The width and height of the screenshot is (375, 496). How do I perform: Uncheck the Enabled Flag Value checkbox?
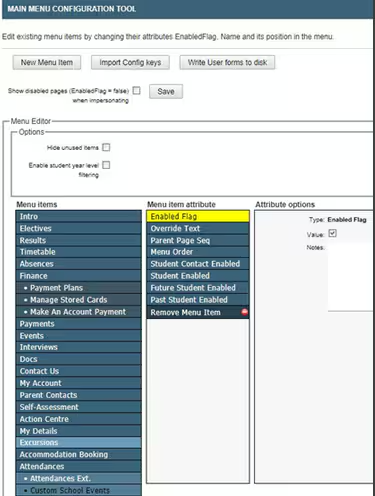coord(332,233)
